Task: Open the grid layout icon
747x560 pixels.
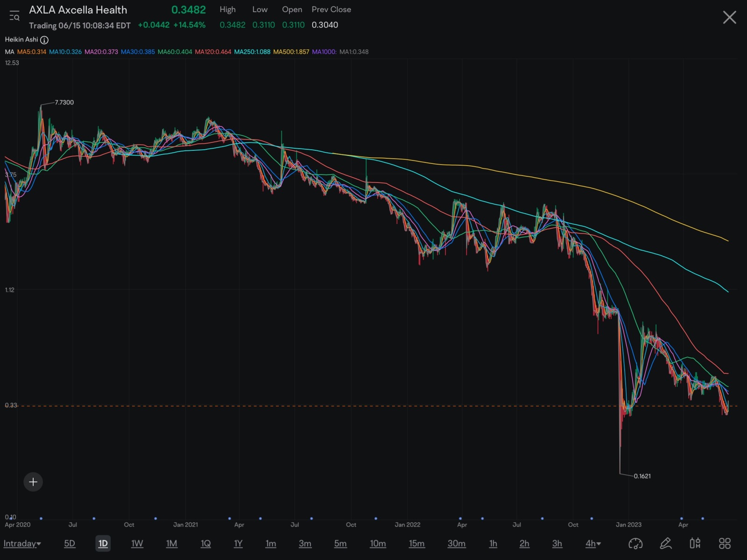Action: 725,543
